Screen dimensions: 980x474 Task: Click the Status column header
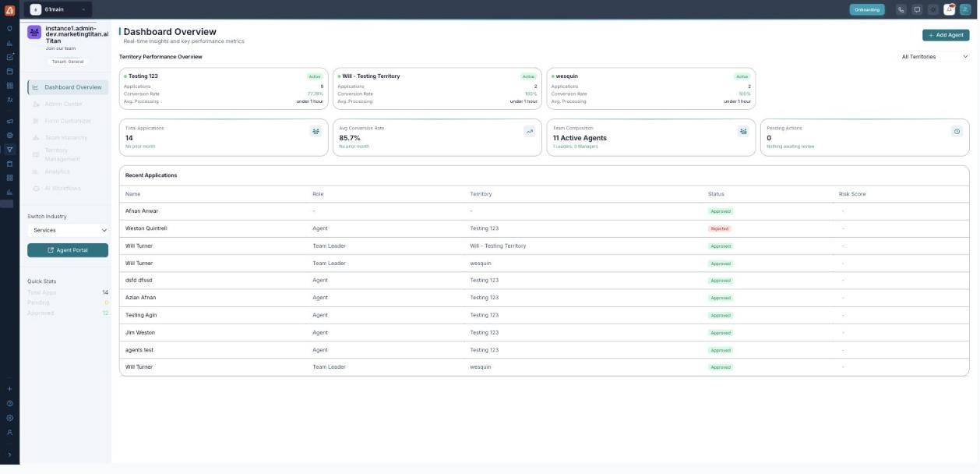[716, 194]
